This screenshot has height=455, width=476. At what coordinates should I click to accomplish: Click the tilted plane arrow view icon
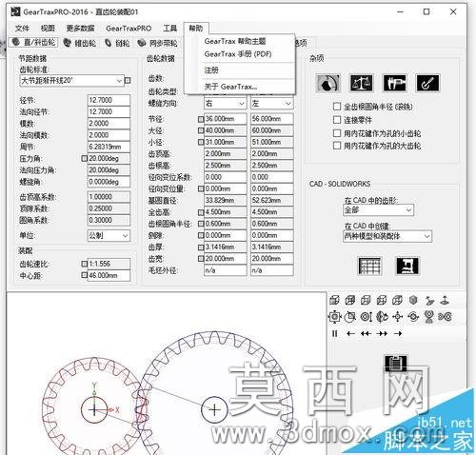pos(429,300)
